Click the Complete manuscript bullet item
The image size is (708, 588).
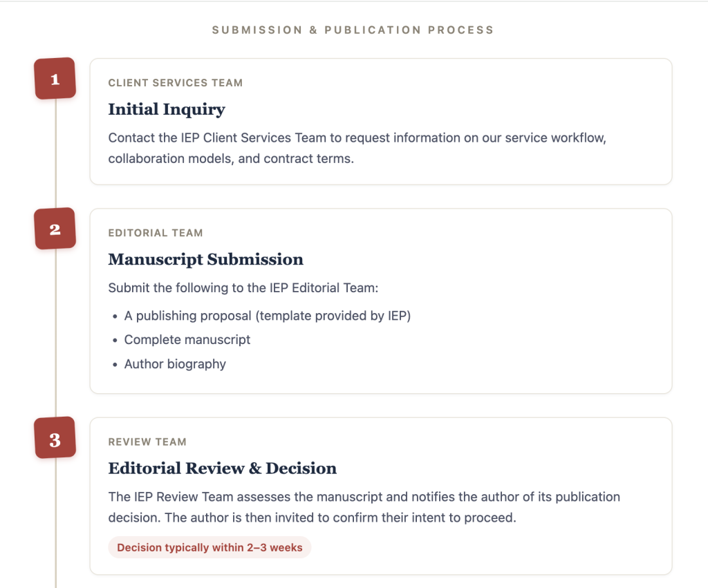(x=187, y=340)
